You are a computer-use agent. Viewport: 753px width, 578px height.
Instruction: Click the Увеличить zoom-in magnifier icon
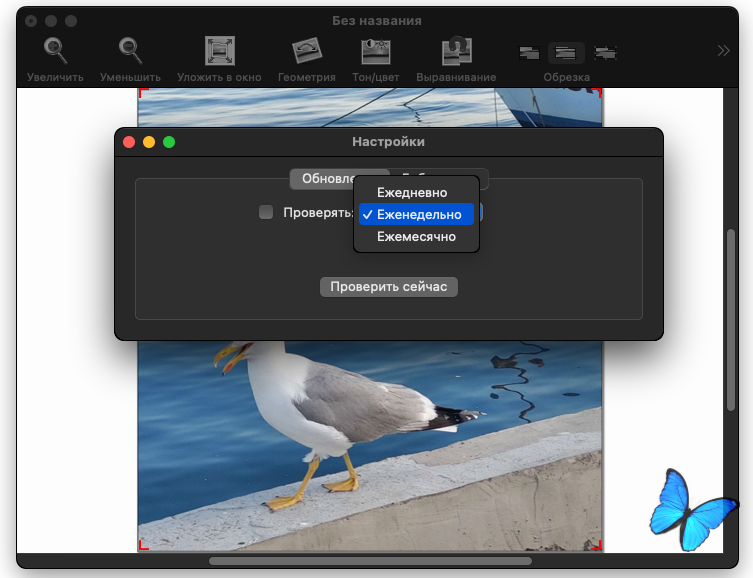tap(55, 49)
